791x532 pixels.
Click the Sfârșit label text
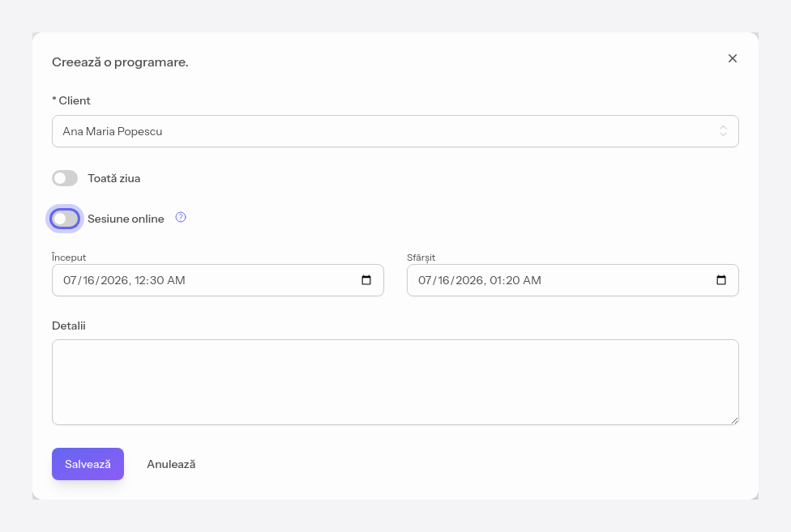[421, 257]
